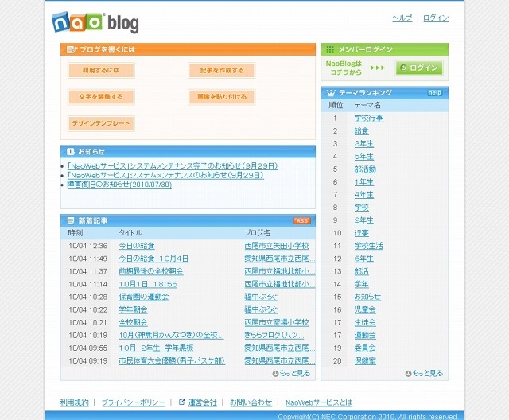Viewport: 509px width, 420px height.
Task: Click the NaoBlog logo
Action: 95,22
